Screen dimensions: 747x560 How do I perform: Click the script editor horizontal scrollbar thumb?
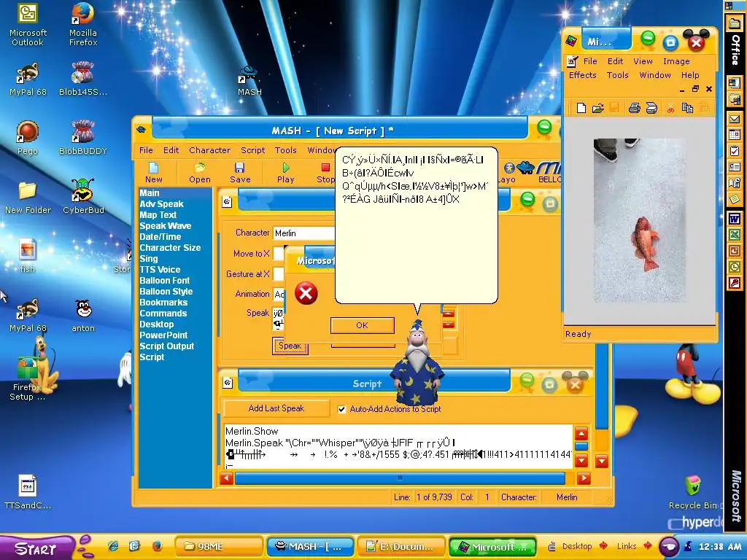pyautogui.click(x=400, y=478)
